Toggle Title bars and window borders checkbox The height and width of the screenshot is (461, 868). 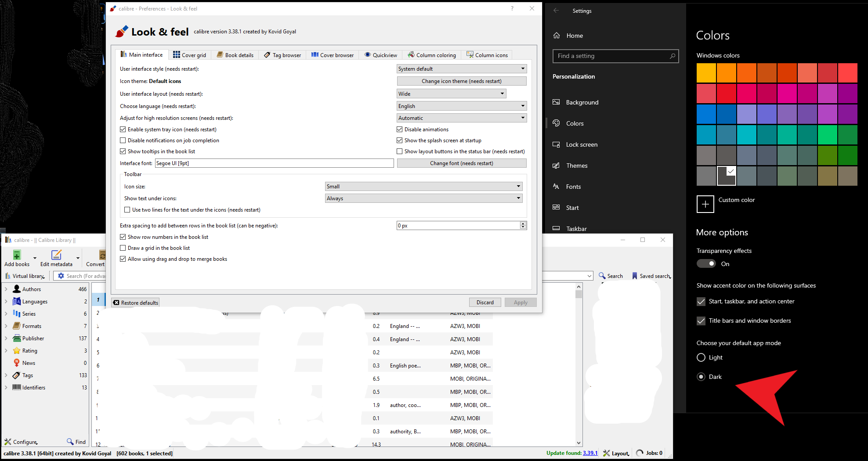(701, 321)
